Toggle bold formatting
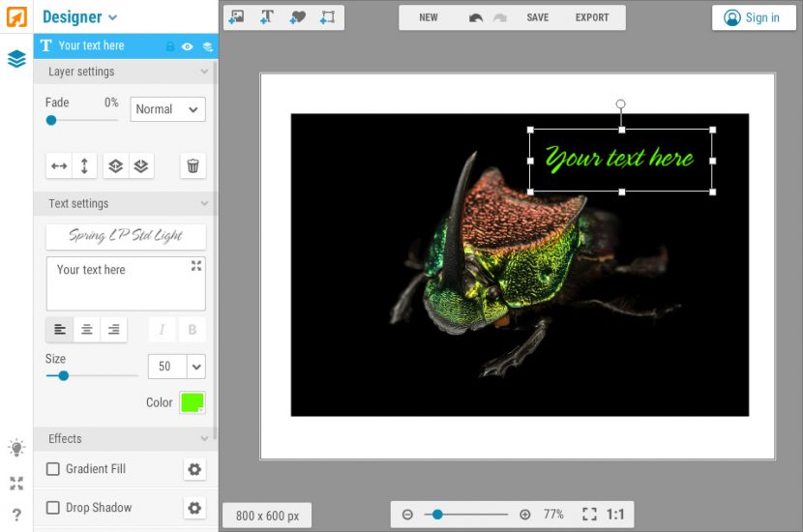 [193, 329]
